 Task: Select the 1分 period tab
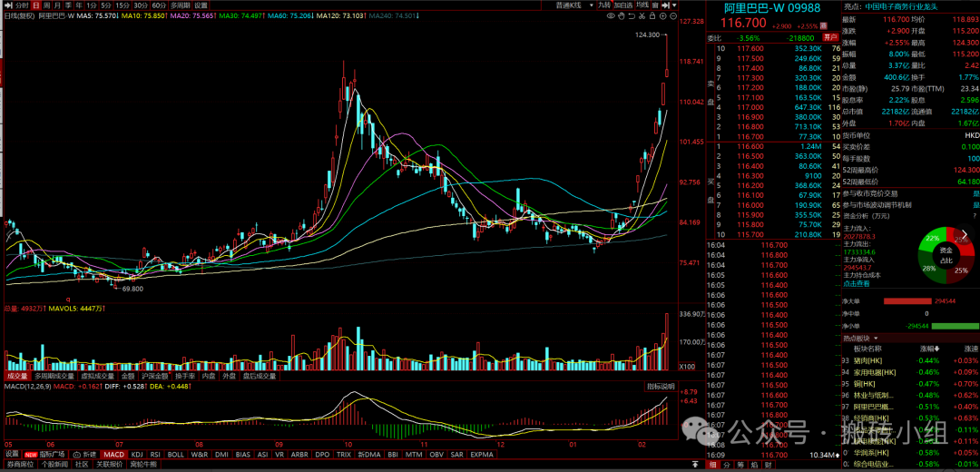click(x=92, y=5)
